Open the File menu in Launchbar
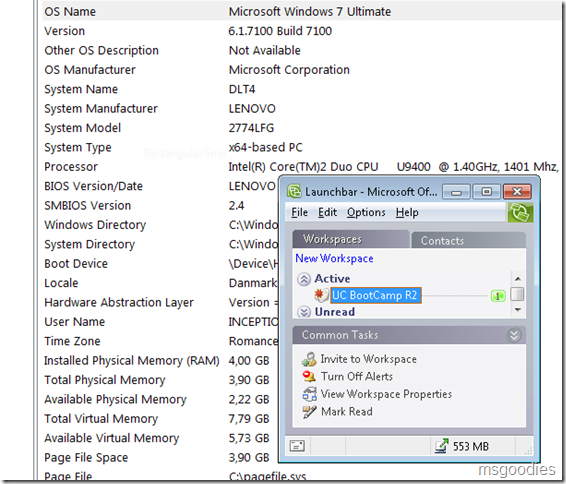Screen dimensions: 566x484 pos(300,213)
